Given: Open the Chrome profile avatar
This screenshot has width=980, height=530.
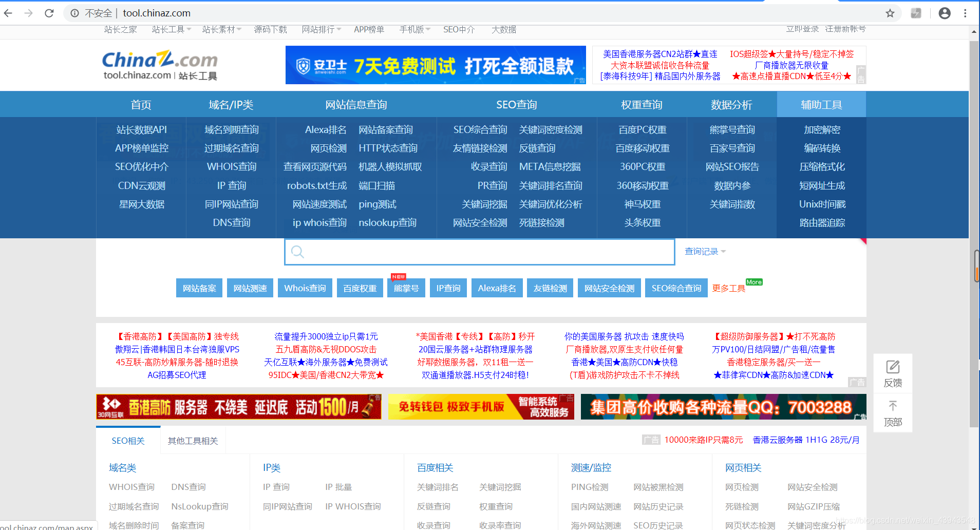Looking at the screenshot, I should point(945,13).
